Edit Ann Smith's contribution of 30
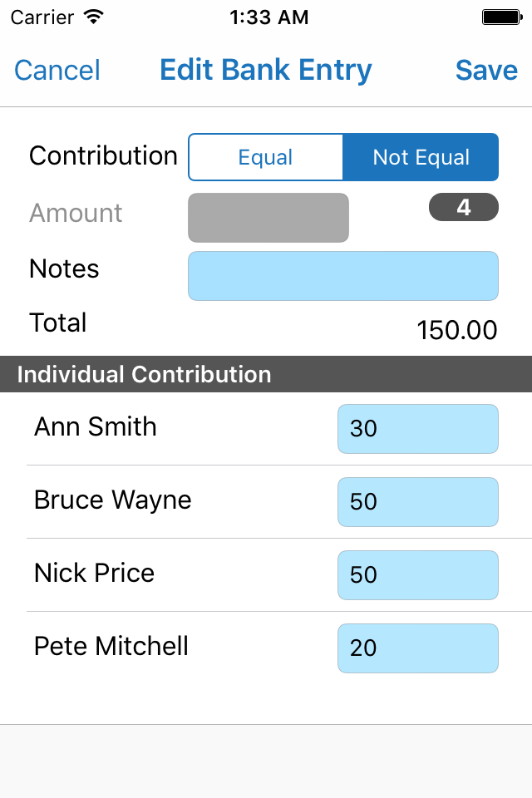Image resolution: width=532 pixels, height=798 pixels. pyautogui.click(x=418, y=429)
